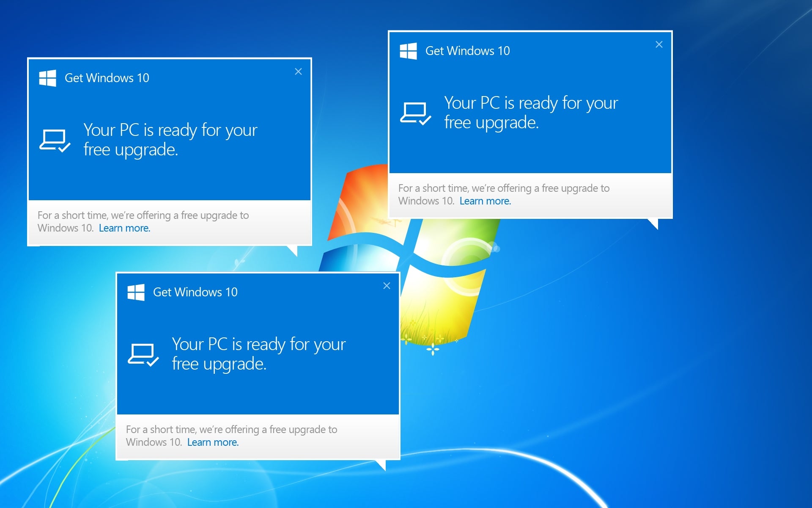Click 'Your PC is ready' message in upper-right popup
Image resolution: width=812 pixels, height=508 pixels.
coord(531,113)
